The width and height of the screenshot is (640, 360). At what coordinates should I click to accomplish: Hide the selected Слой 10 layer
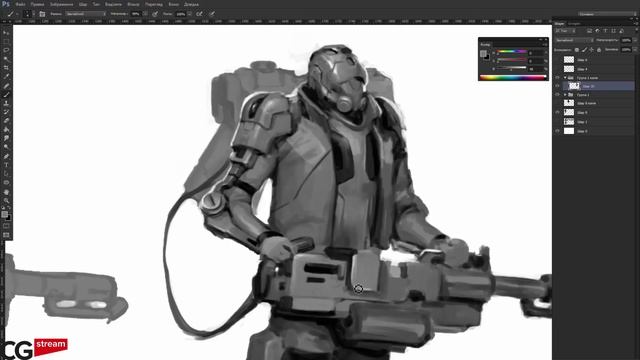tap(558, 86)
